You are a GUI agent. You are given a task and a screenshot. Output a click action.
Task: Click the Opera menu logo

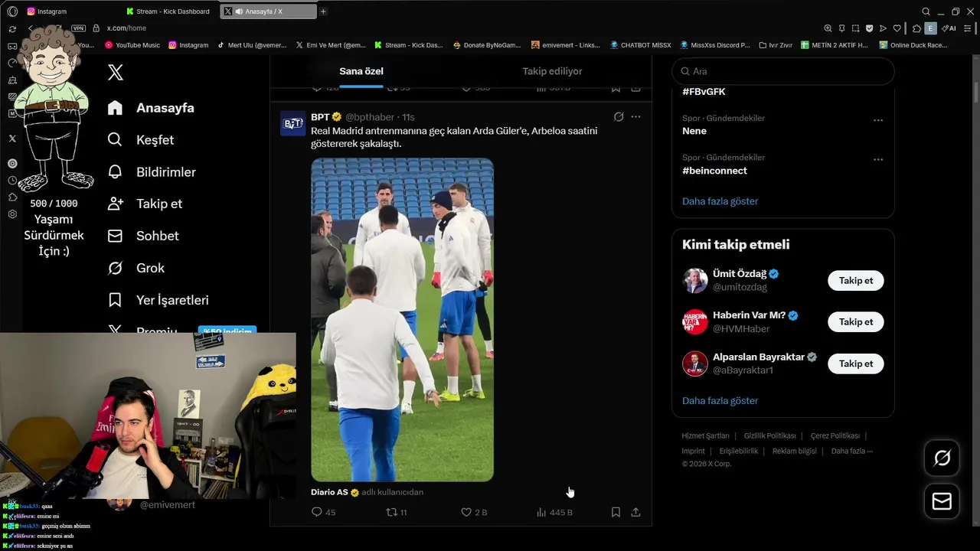click(12, 11)
